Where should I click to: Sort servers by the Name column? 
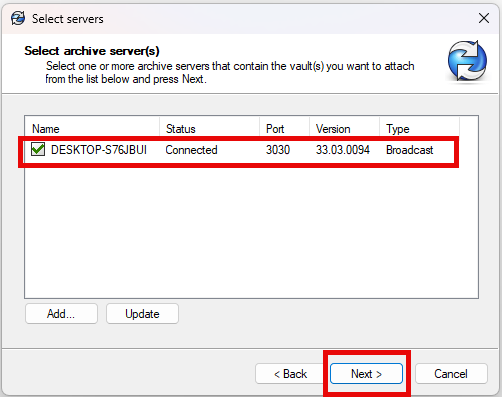(x=92, y=129)
